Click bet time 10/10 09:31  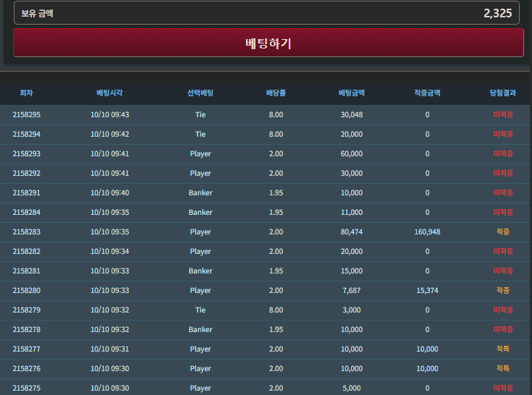109,349
